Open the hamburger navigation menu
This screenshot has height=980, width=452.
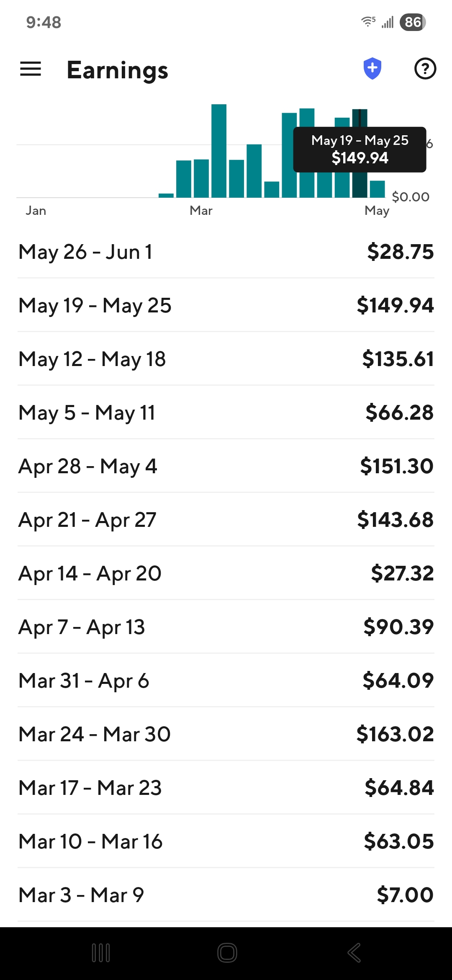[31, 69]
